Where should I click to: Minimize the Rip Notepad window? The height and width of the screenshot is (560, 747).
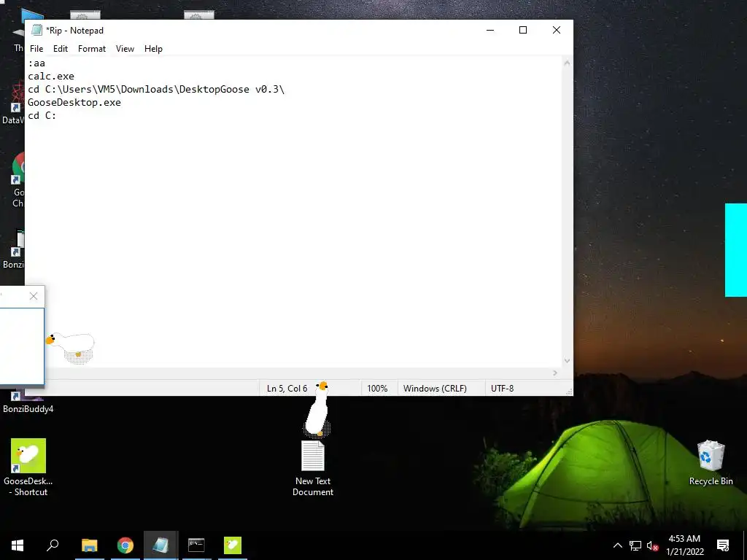(490, 30)
